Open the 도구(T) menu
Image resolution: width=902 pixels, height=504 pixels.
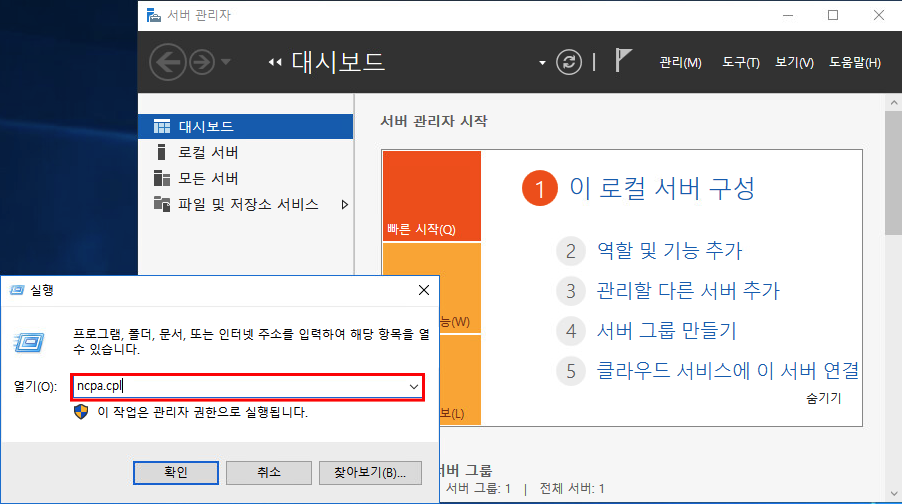pyautogui.click(x=741, y=63)
